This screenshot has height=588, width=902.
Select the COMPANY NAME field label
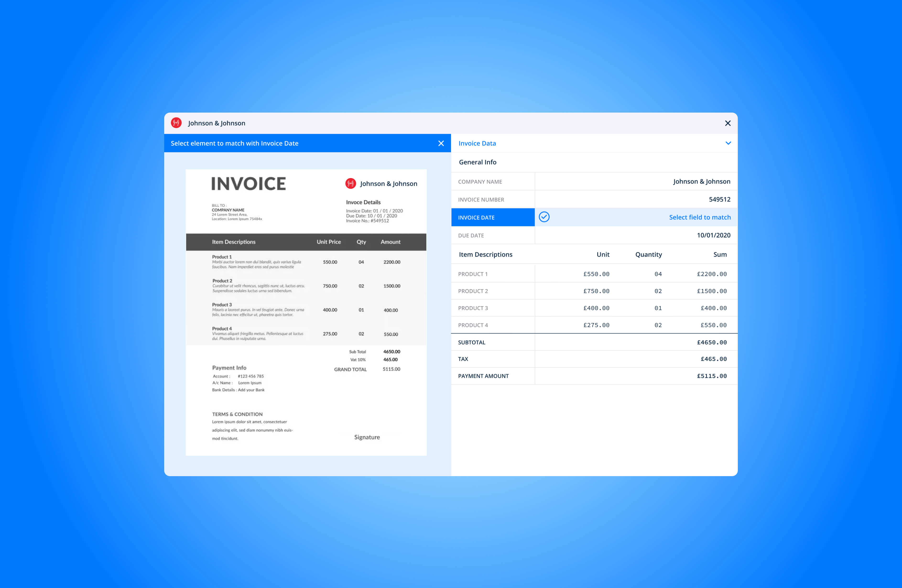(x=480, y=182)
